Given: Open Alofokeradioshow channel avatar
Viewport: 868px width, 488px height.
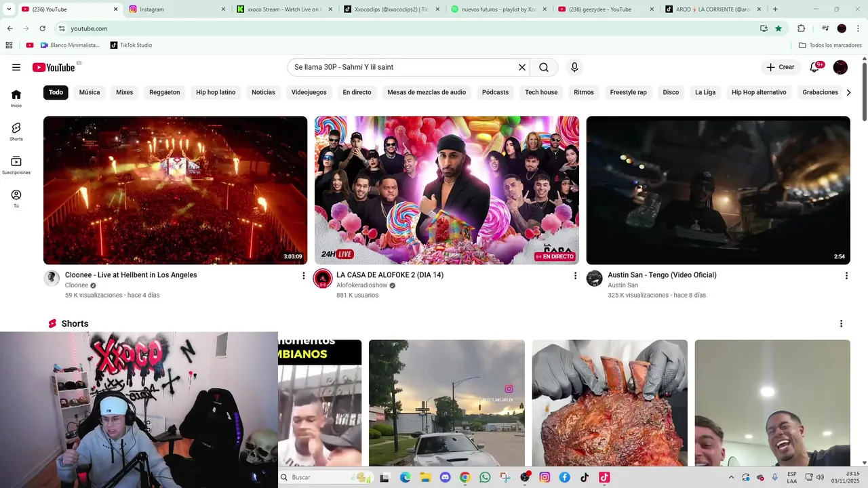Looking at the screenshot, I should (x=323, y=278).
